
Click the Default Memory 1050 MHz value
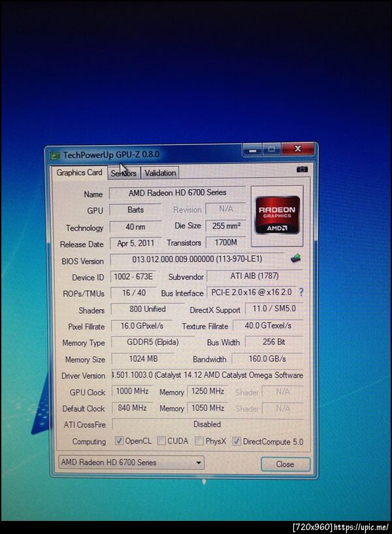coord(207,408)
